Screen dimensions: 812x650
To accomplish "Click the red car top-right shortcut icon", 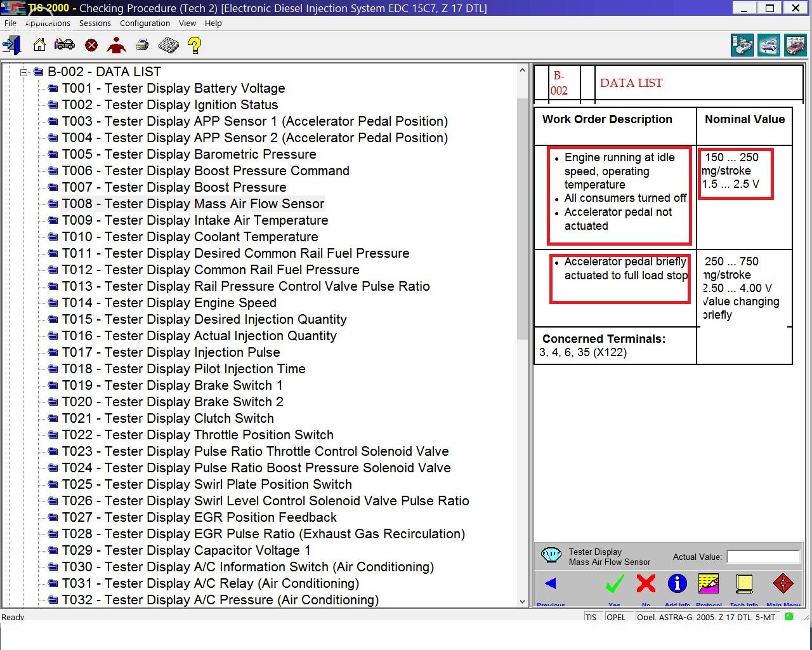I will pyautogui.click(x=795, y=46).
